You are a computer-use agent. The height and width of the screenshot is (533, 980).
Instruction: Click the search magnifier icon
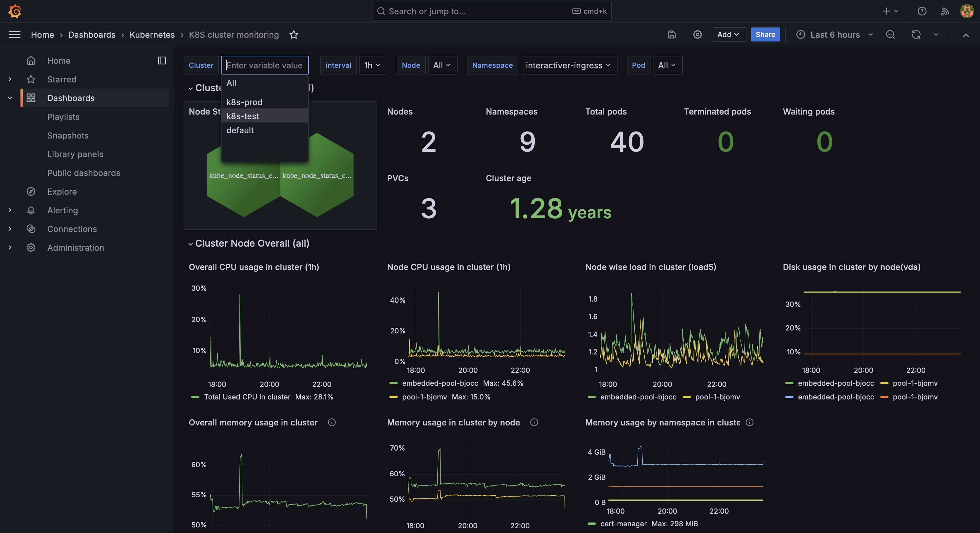[x=381, y=11]
